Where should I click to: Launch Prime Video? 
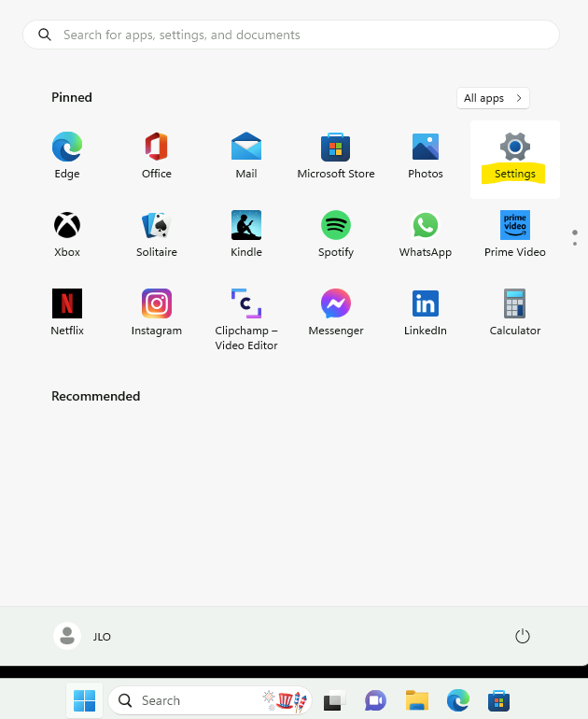coord(514,235)
